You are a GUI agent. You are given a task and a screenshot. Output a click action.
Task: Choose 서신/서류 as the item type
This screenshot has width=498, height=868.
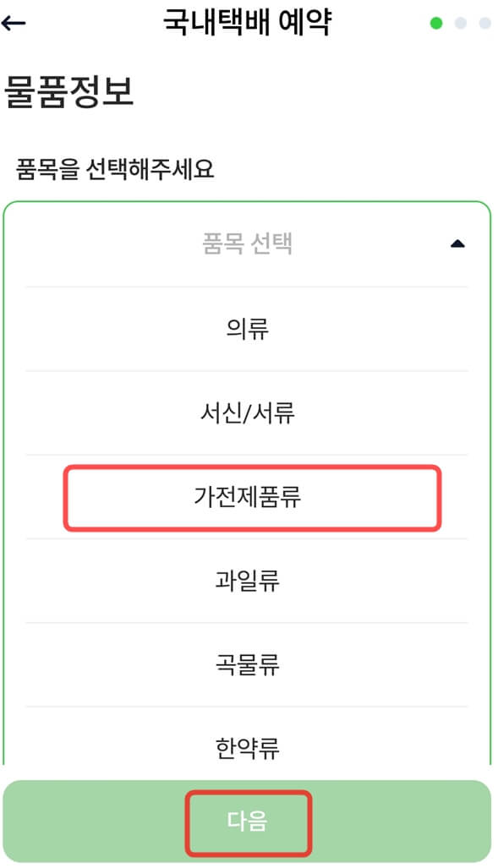coord(249,412)
